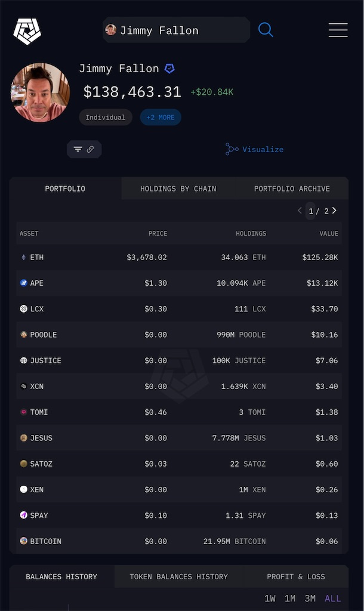Open the Profit & Loss tab
364x611 pixels.
(x=296, y=576)
